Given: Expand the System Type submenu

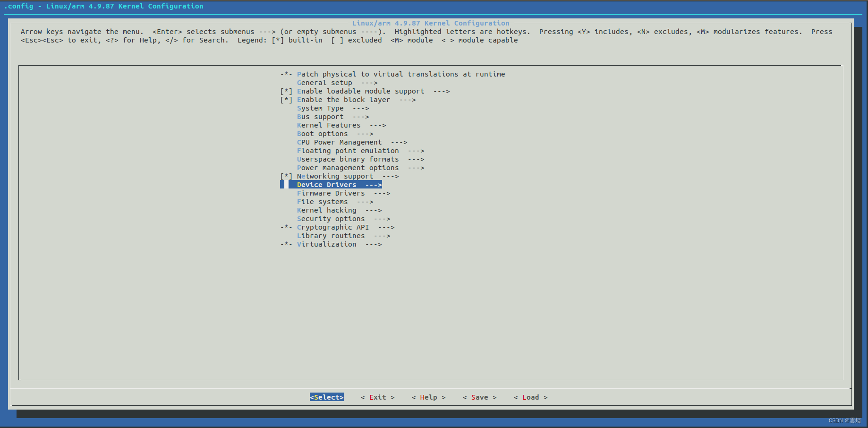Looking at the screenshot, I should coord(320,108).
